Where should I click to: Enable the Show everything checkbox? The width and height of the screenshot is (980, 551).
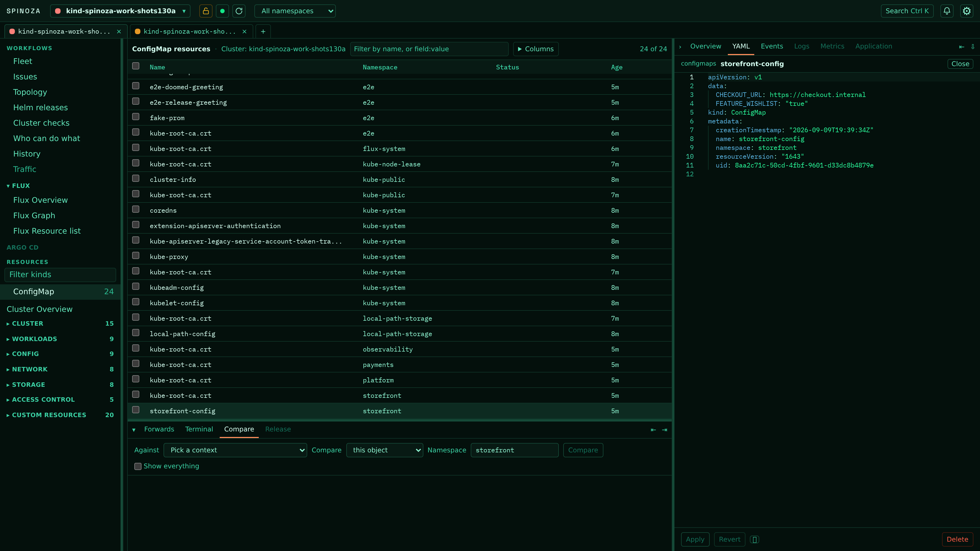[138, 466]
